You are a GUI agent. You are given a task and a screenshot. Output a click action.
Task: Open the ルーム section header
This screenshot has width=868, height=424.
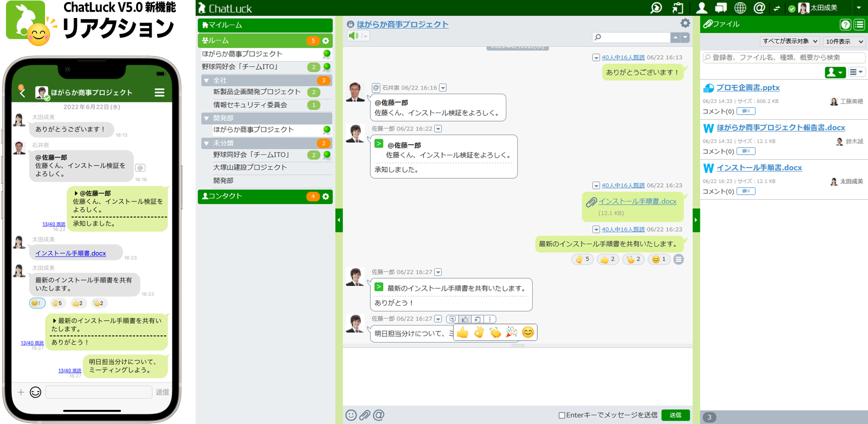(x=265, y=41)
